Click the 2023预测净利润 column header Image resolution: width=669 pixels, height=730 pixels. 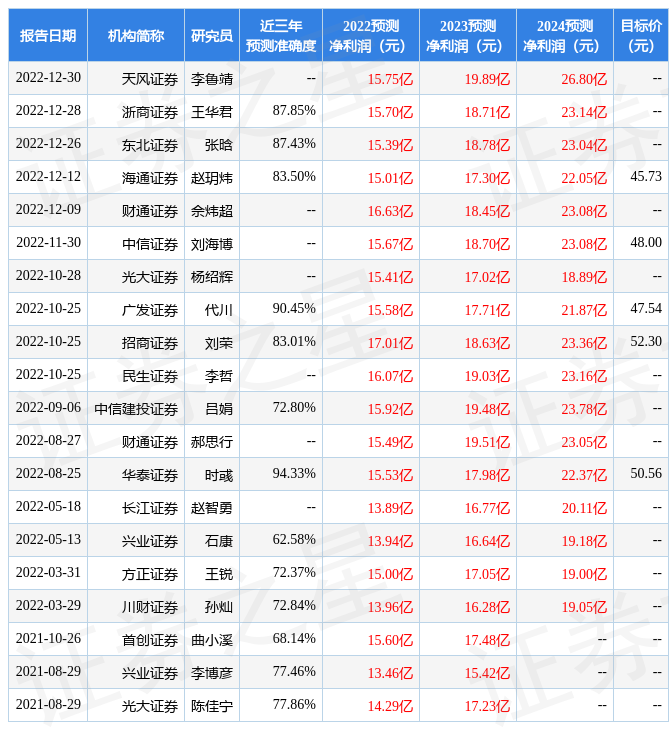pos(468,35)
